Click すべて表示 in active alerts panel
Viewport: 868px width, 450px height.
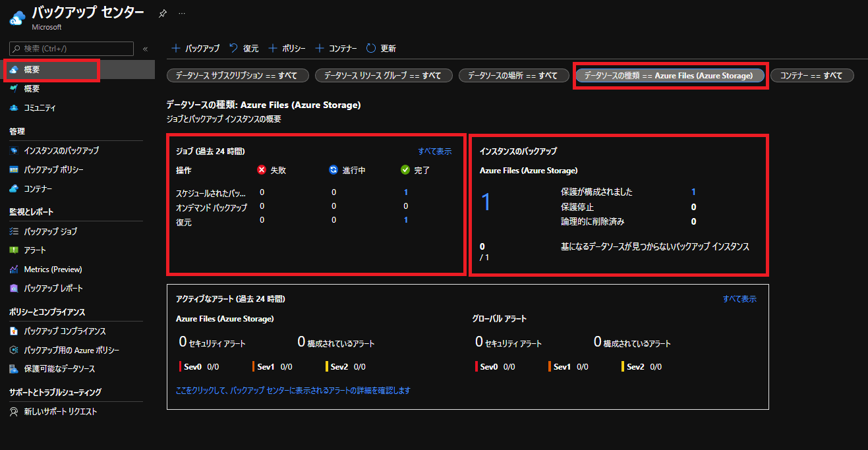point(739,299)
